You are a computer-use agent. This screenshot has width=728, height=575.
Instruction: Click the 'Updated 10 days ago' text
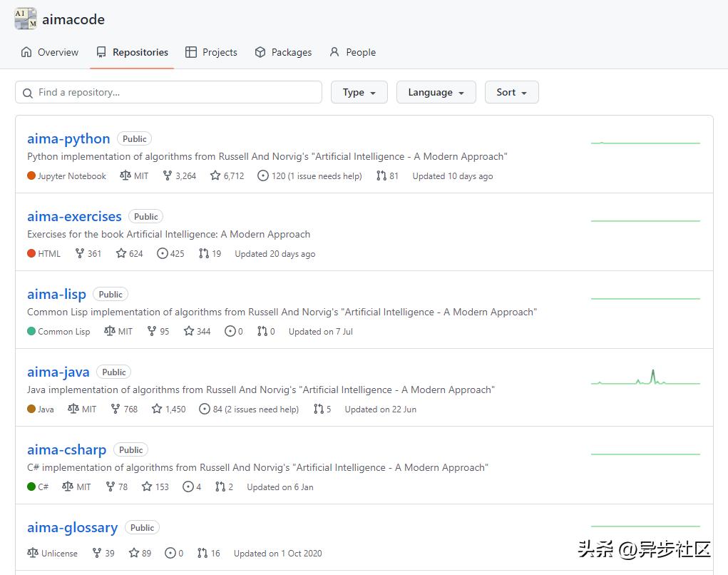[453, 176]
